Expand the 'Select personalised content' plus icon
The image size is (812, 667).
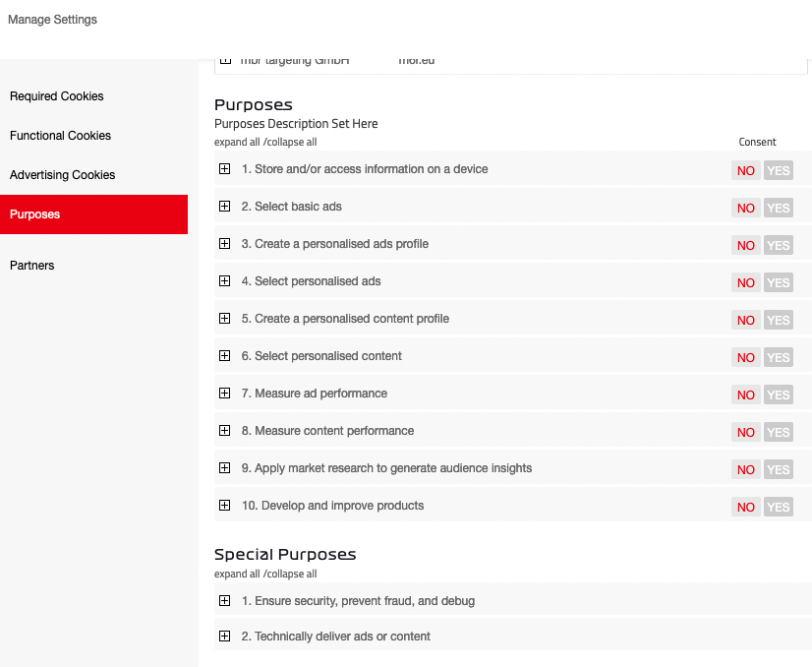point(224,356)
